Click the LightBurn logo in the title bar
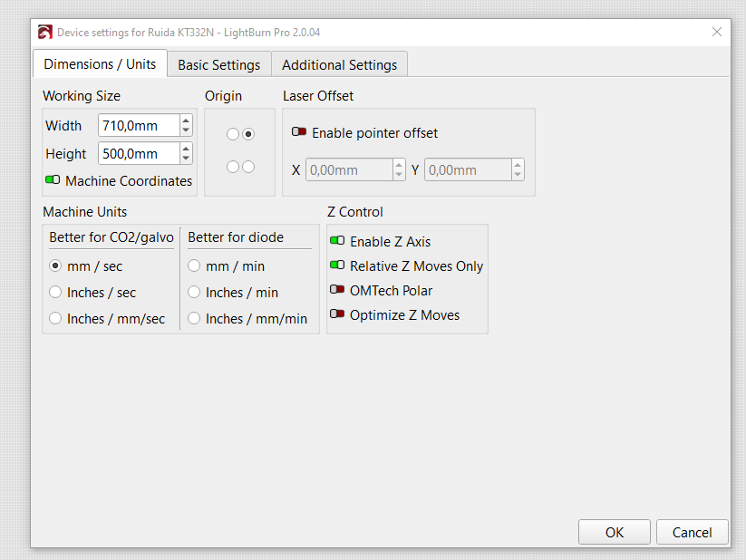Image resolution: width=746 pixels, height=560 pixels. 44,32
